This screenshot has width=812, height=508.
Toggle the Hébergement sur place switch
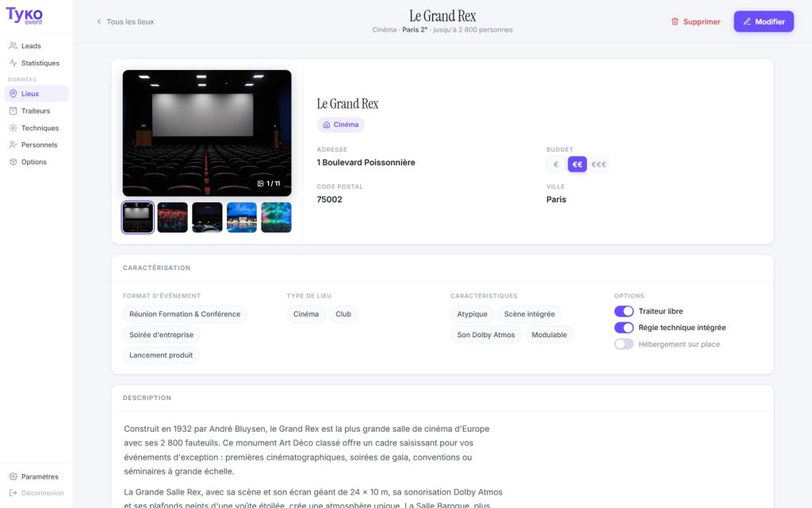point(623,344)
